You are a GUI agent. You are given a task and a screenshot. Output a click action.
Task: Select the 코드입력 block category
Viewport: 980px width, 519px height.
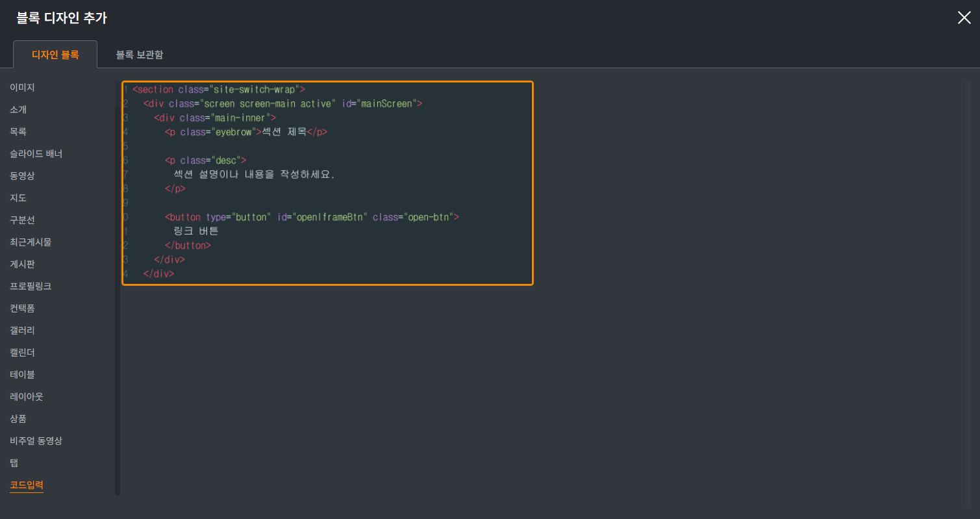tap(27, 485)
